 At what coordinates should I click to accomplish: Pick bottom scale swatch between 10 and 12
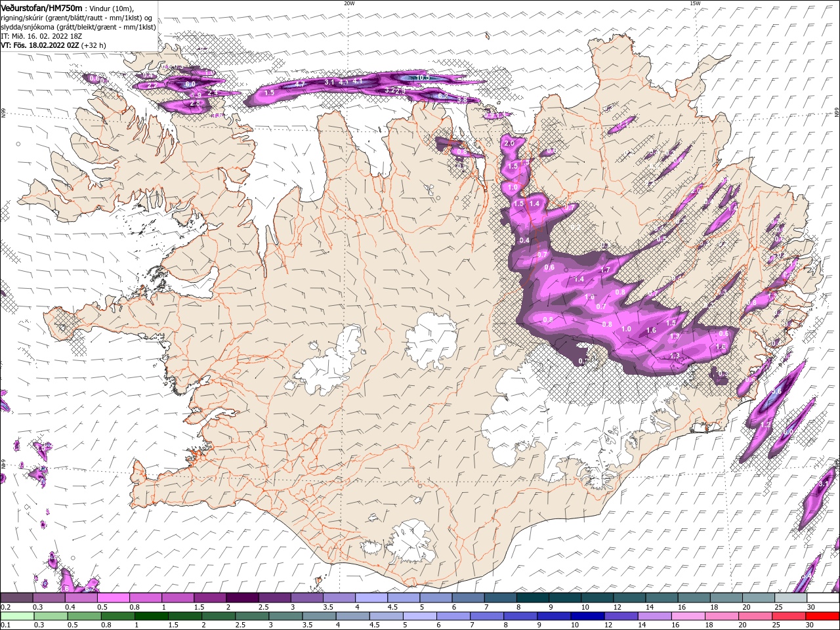pos(587,616)
